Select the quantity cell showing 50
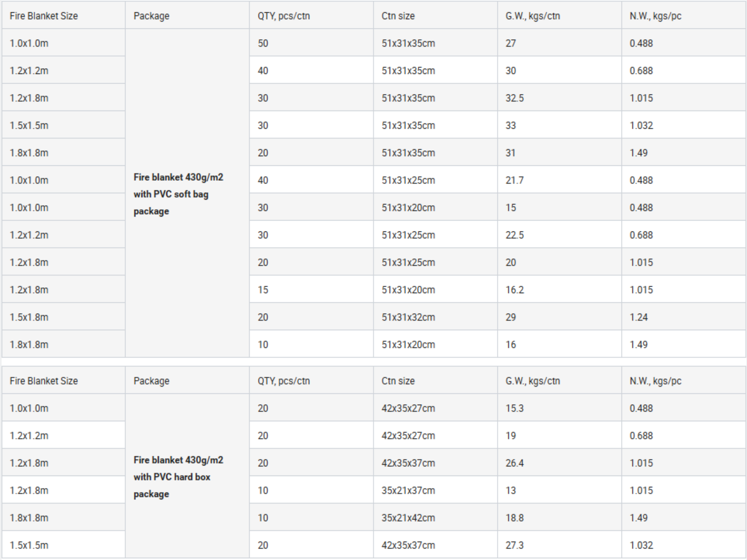The height and width of the screenshot is (560, 747). (263, 43)
